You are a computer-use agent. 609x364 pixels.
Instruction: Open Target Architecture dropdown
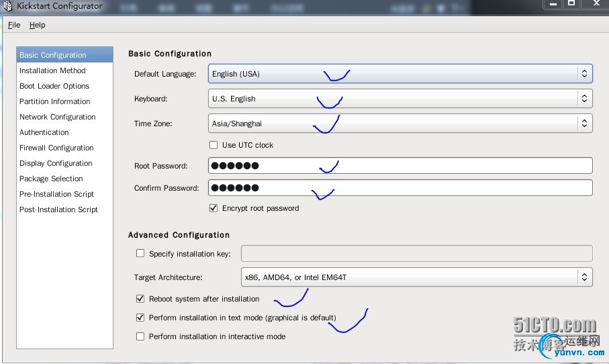pos(417,277)
